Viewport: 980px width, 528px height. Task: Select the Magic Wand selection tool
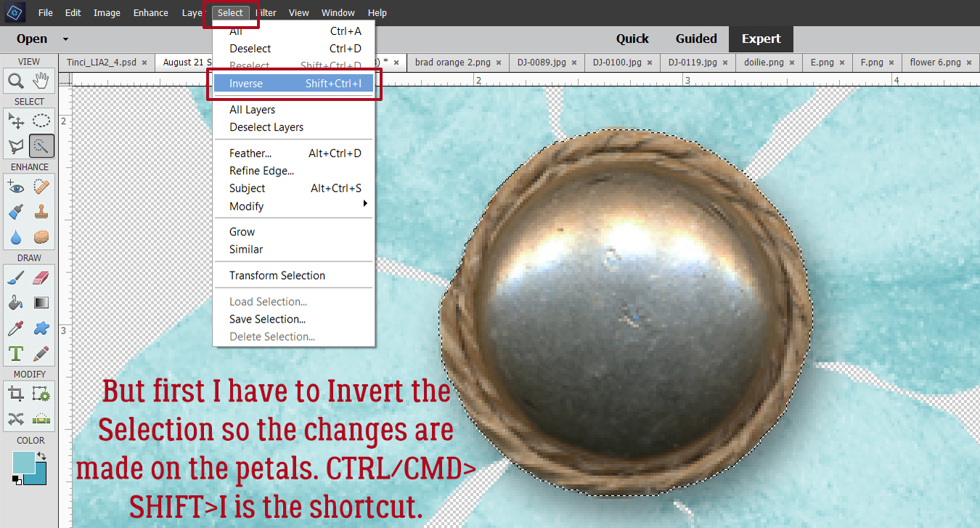42,147
